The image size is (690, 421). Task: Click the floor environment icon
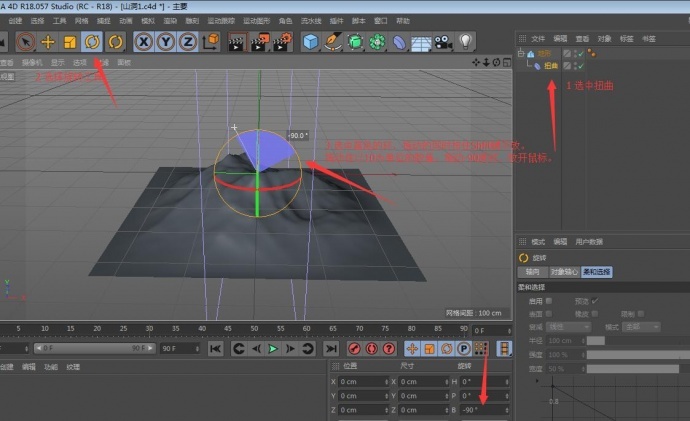click(x=421, y=44)
